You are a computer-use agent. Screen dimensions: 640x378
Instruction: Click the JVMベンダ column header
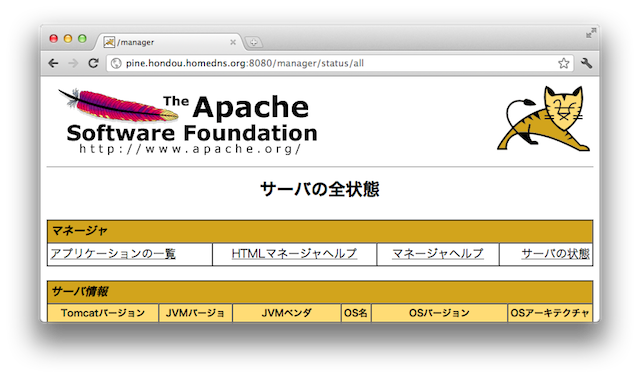287,313
